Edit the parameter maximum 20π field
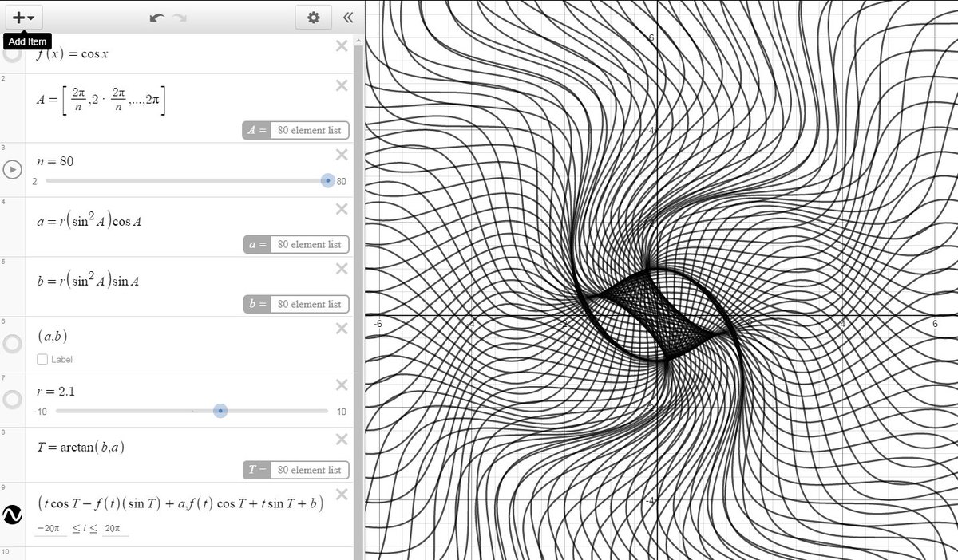Screen dimensions: 958x560 pyautogui.click(x=115, y=529)
